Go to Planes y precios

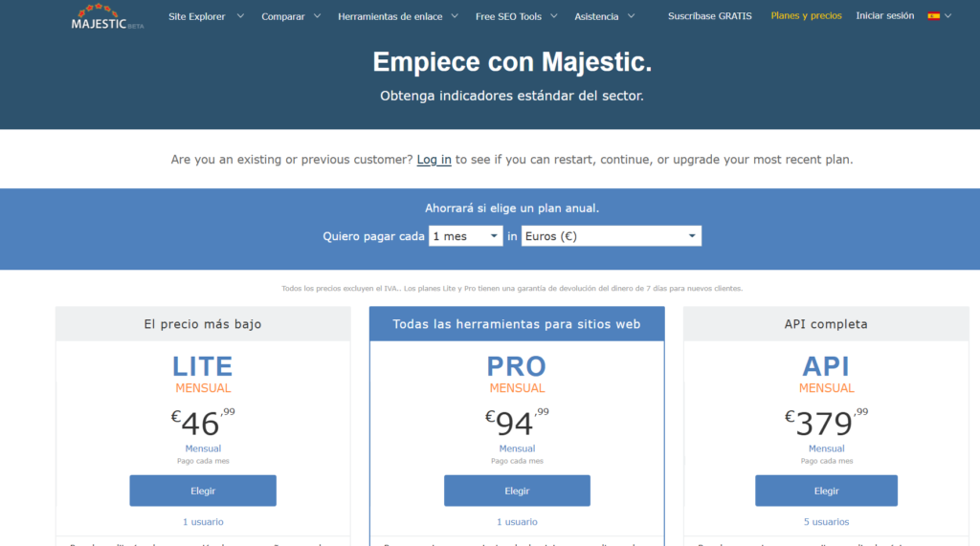coord(806,16)
